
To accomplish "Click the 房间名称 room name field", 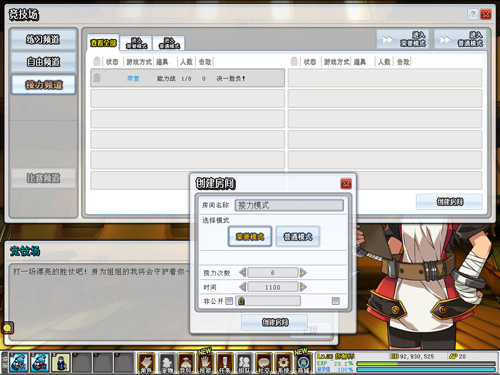I will point(289,205).
